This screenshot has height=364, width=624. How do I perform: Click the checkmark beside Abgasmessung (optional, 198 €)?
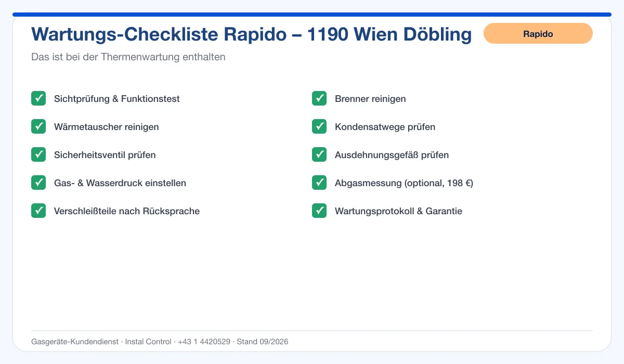319,183
